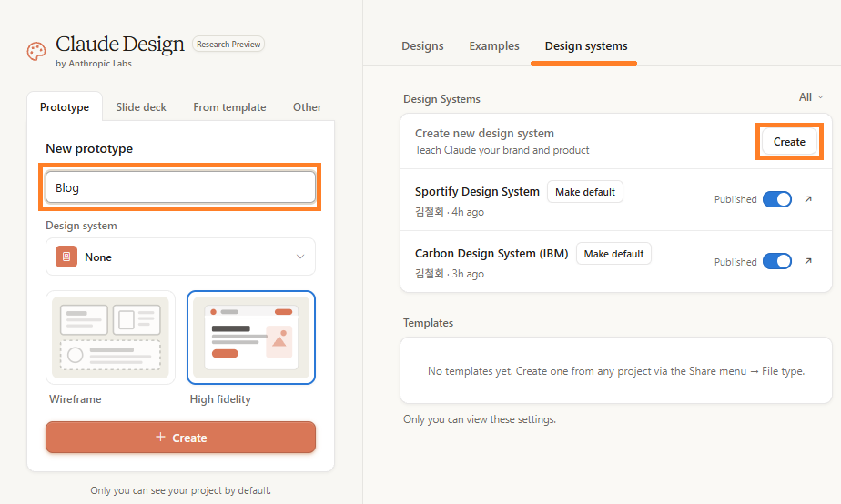Viewport: 841px width, 504px height.
Task: Open the From template tab
Action: (229, 106)
